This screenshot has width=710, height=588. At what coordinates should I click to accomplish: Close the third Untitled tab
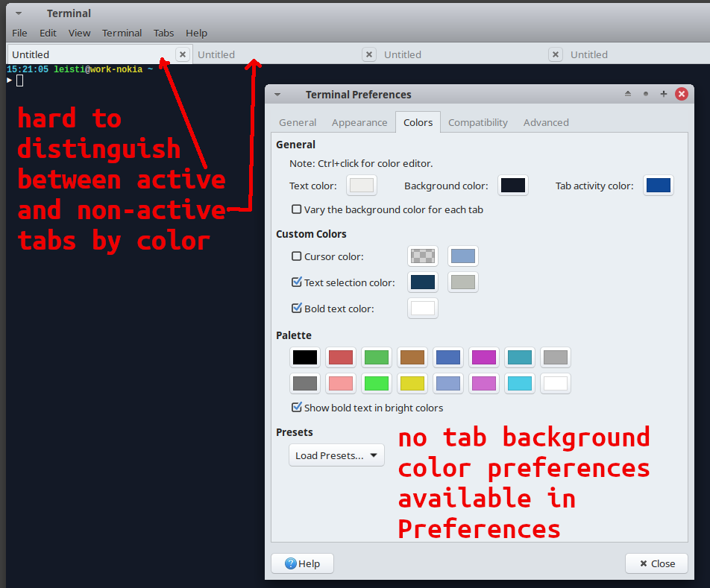coord(556,54)
